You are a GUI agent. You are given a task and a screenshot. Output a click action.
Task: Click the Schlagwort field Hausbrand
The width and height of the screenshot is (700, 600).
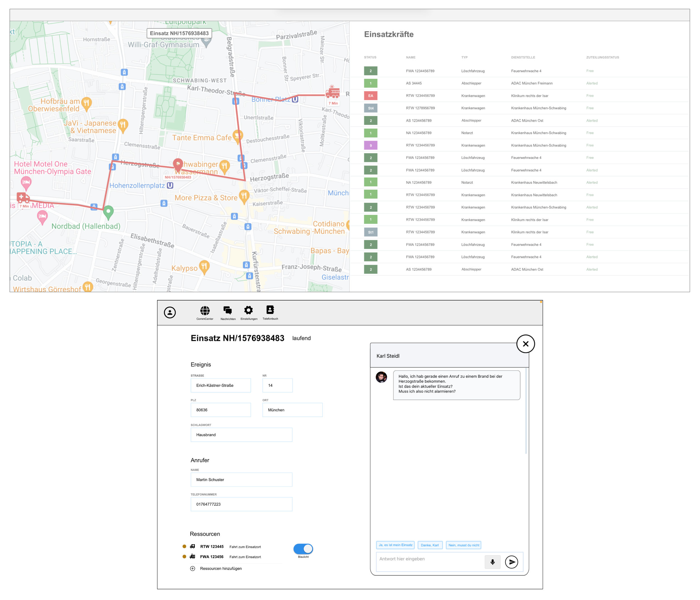pyautogui.click(x=241, y=435)
